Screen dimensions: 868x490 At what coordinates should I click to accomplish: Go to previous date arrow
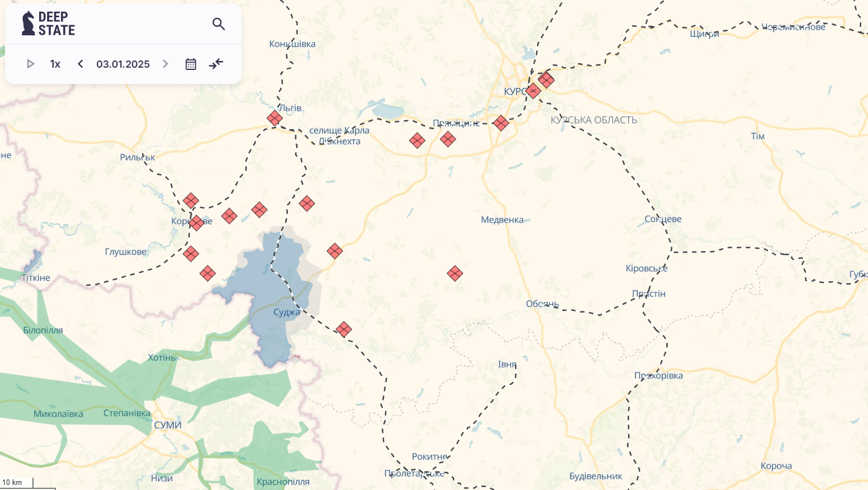pyautogui.click(x=80, y=64)
